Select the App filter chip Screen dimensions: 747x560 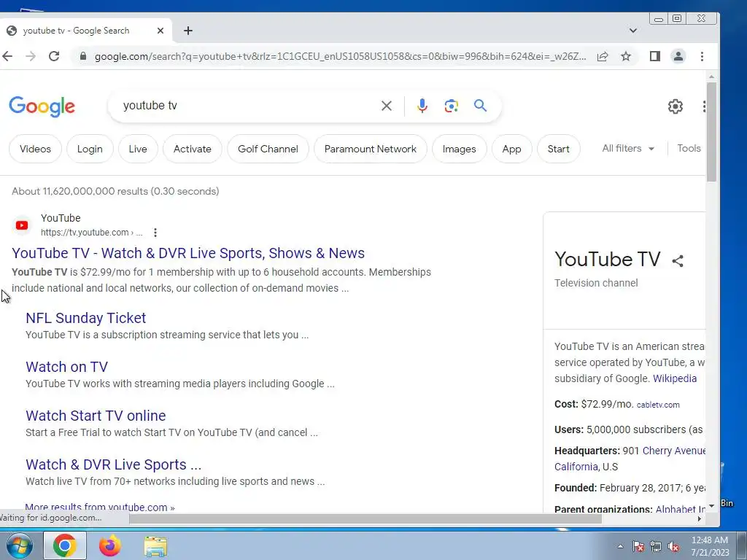point(511,149)
